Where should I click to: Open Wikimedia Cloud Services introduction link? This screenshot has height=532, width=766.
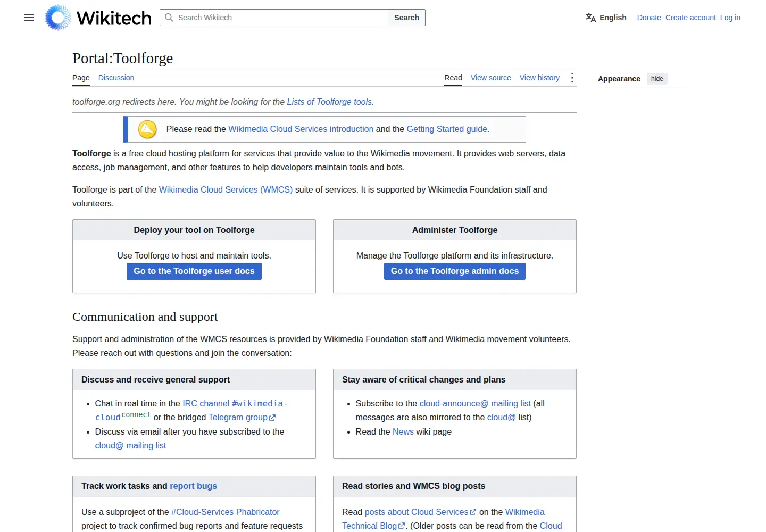pos(301,129)
